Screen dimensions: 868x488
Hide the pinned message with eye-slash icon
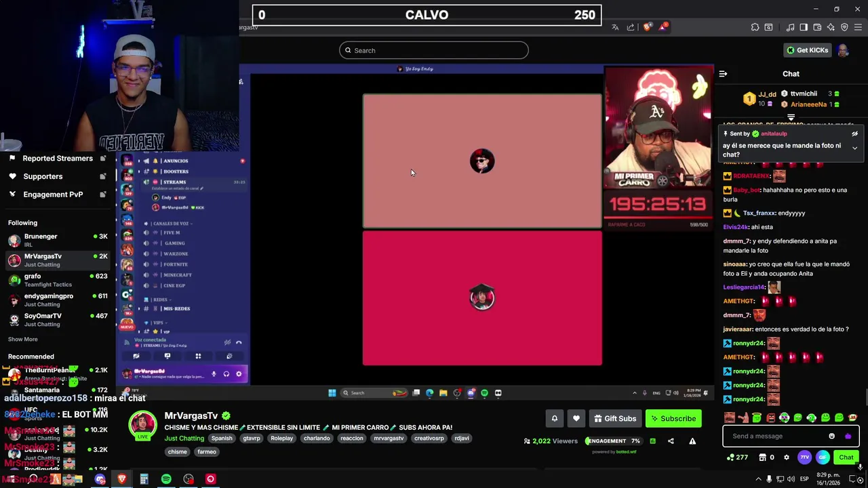(x=854, y=134)
